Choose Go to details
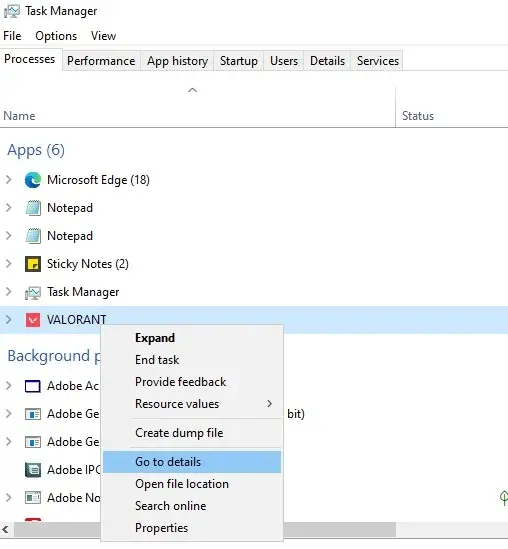This screenshot has width=508, height=549. point(192,462)
